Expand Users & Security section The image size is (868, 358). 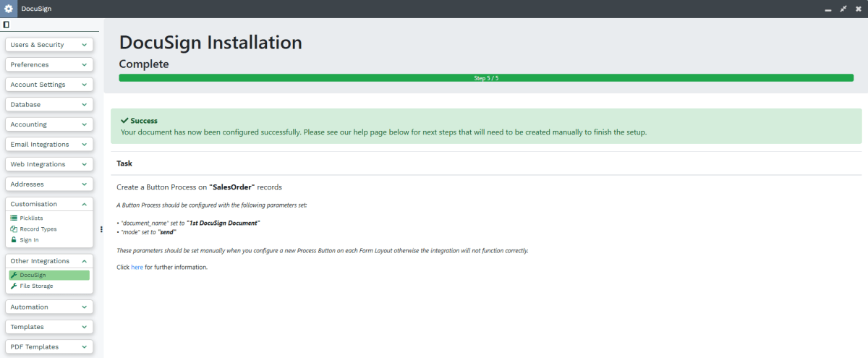click(49, 45)
